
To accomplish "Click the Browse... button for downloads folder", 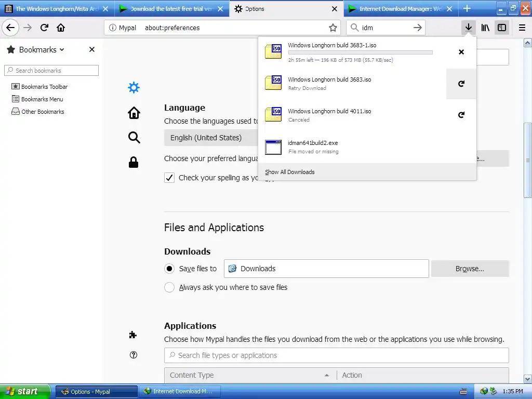I will coord(470,269).
